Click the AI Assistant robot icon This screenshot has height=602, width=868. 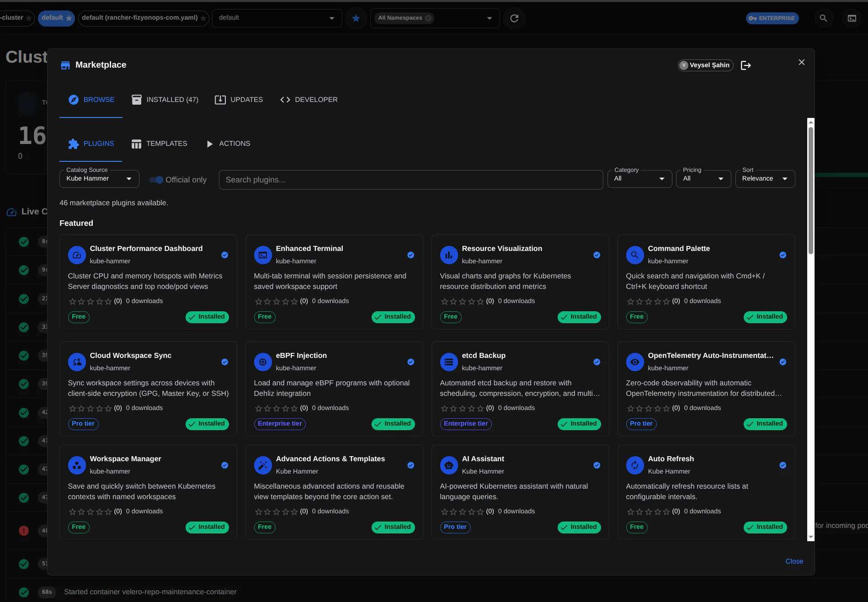pos(449,465)
